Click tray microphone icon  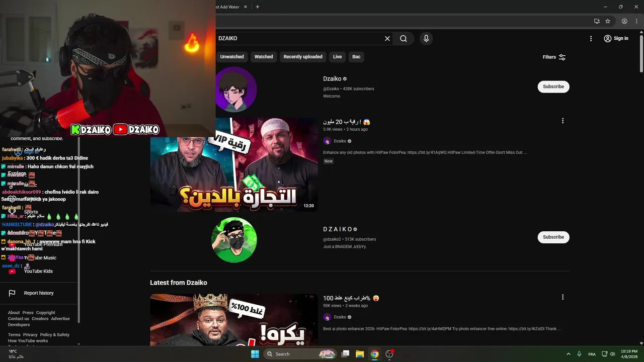click(x=580, y=354)
